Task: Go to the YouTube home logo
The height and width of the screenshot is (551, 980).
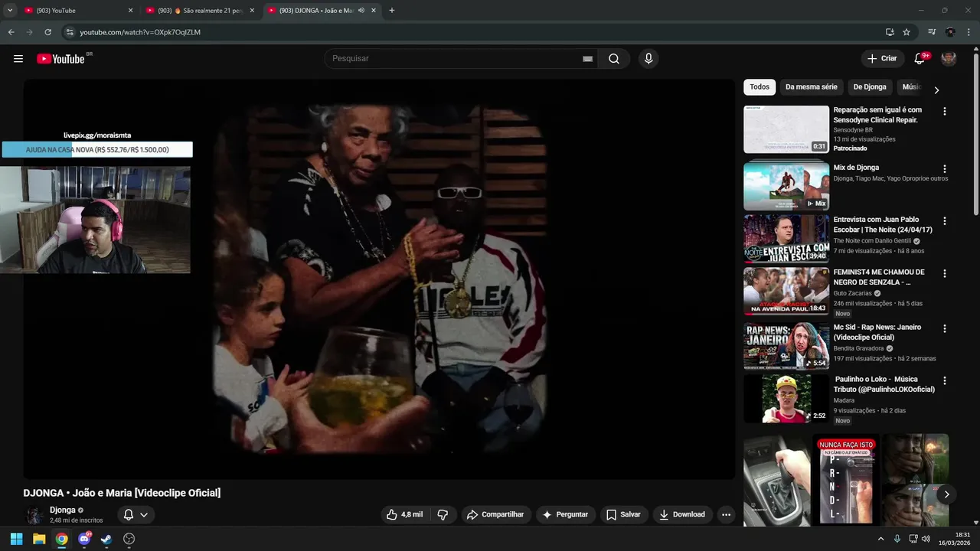Action: [x=60, y=59]
